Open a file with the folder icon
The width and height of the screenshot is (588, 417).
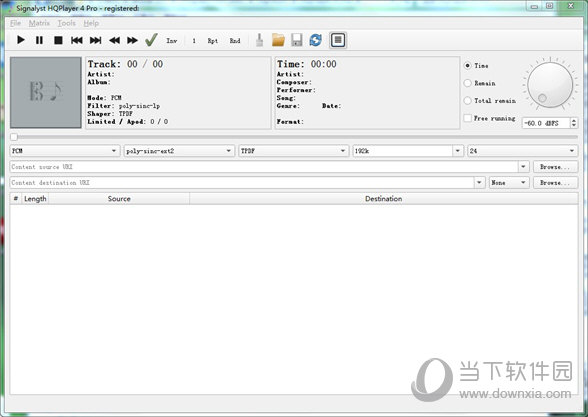point(278,40)
